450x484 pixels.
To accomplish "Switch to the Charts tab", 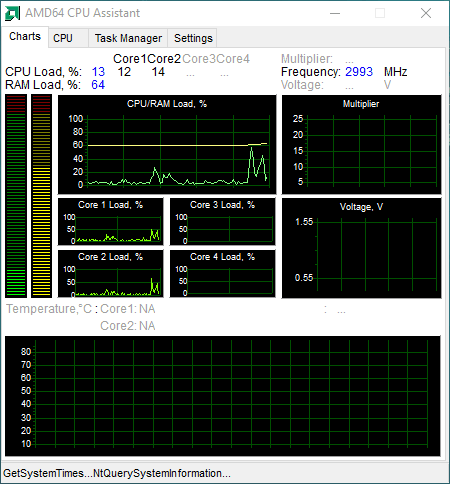I will [x=25, y=36].
